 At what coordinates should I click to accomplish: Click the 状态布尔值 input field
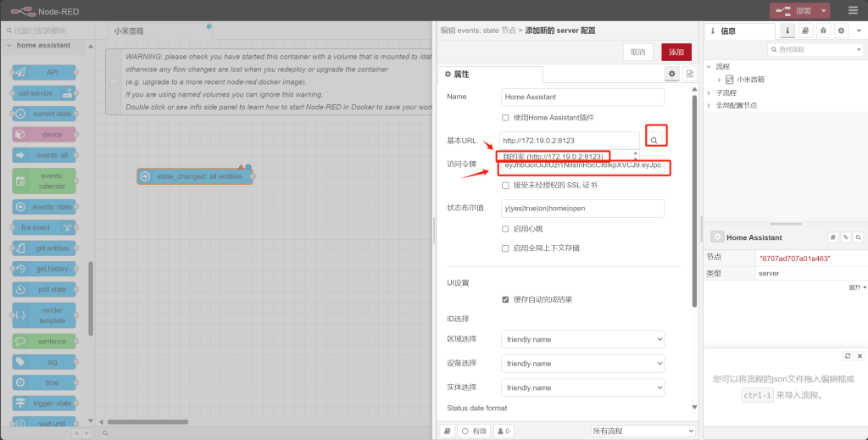[x=582, y=208]
